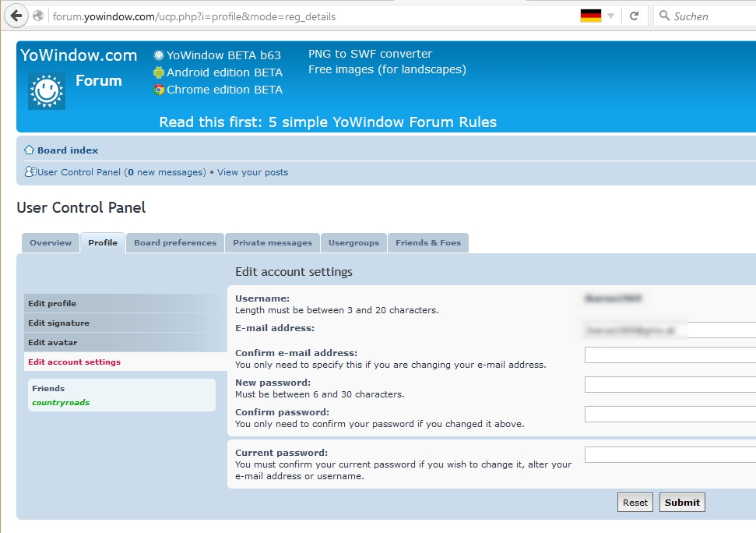The image size is (756, 533).
Task: Click the globe site identity icon
Action: 38,16
